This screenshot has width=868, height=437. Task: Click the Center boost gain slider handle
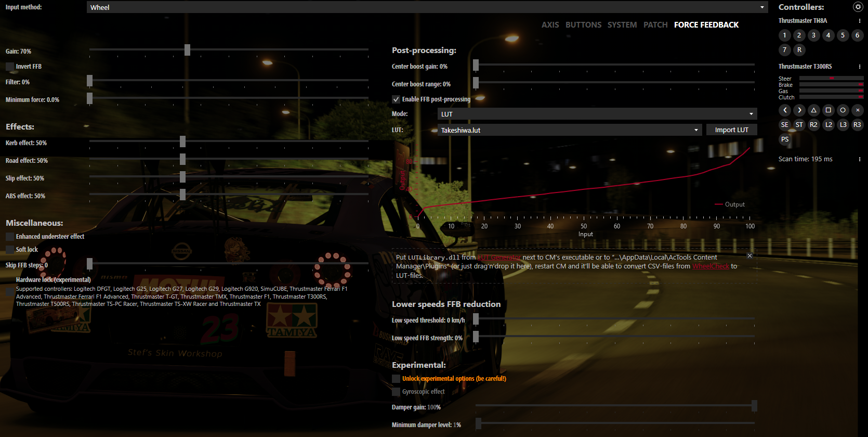pyautogui.click(x=476, y=65)
